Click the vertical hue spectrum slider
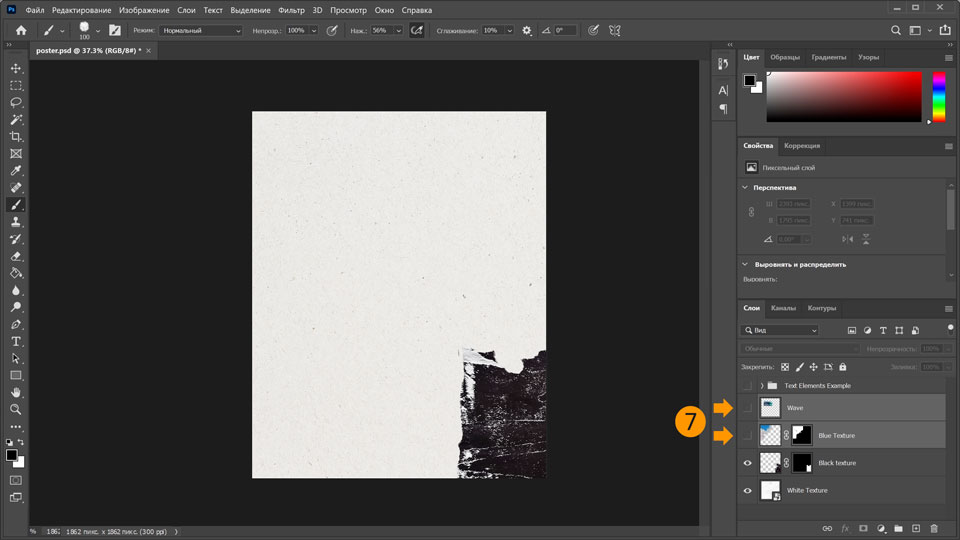The image size is (960, 540). [939, 96]
